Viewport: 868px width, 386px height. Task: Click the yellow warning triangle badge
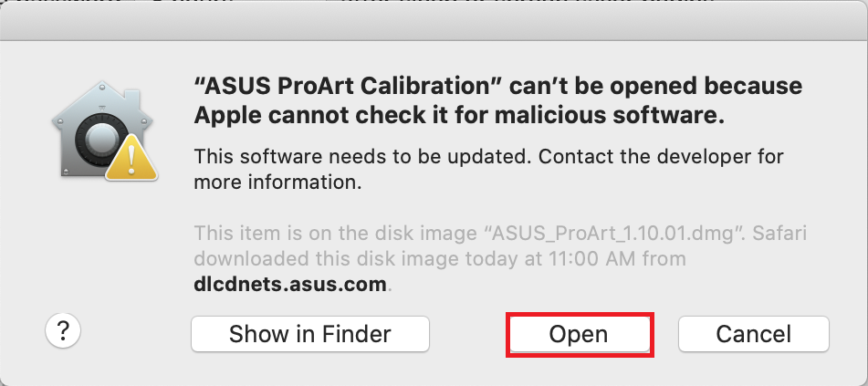pyautogui.click(x=131, y=157)
